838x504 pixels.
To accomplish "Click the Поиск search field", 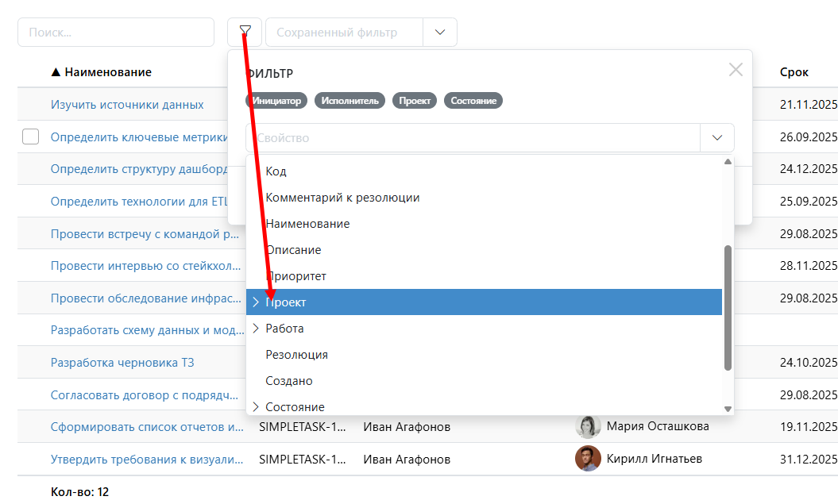I will coord(116,32).
